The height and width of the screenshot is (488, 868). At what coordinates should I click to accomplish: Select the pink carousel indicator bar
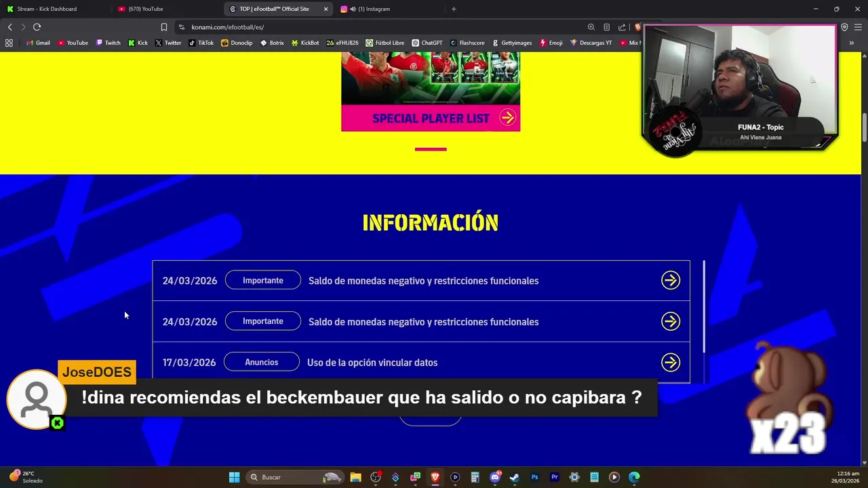pyautogui.click(x=431, y=149)
